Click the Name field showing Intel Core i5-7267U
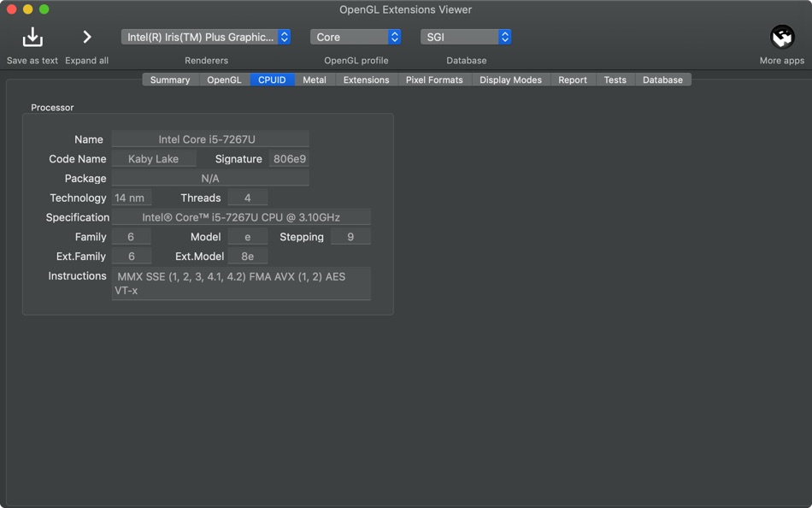Viewport: 812px width, 508px height. 210,139
